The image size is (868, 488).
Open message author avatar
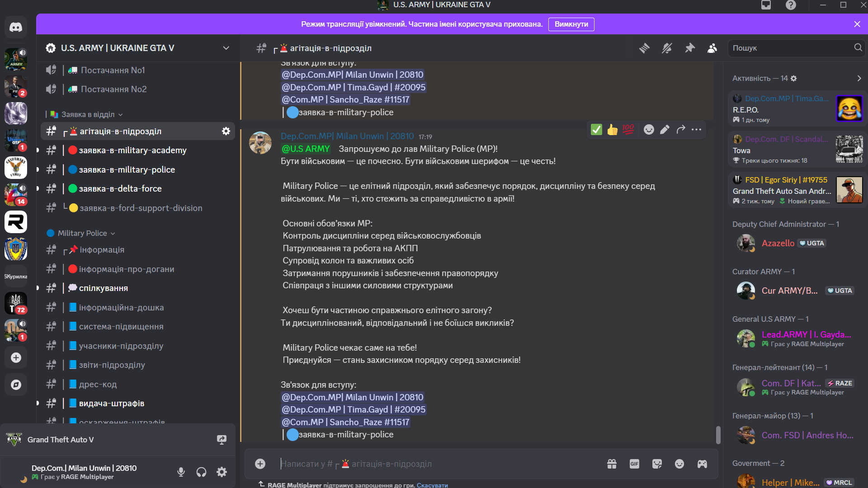[x=260, y=143]
